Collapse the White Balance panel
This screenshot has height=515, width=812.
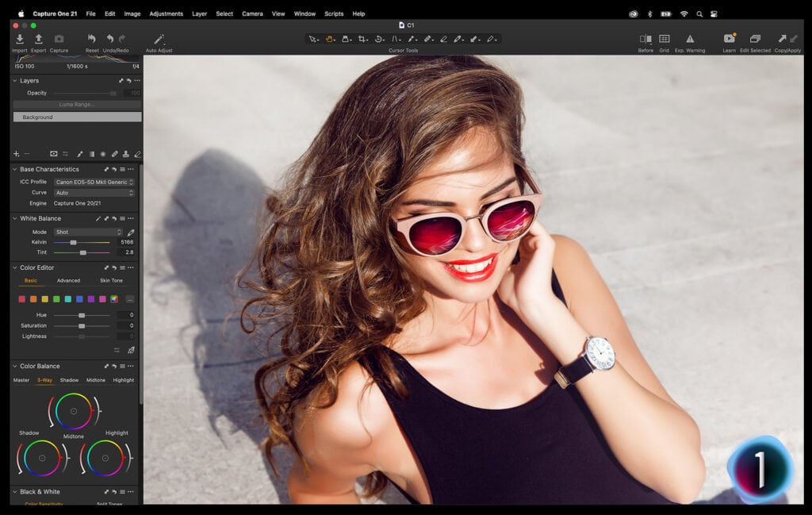[14, 219]
